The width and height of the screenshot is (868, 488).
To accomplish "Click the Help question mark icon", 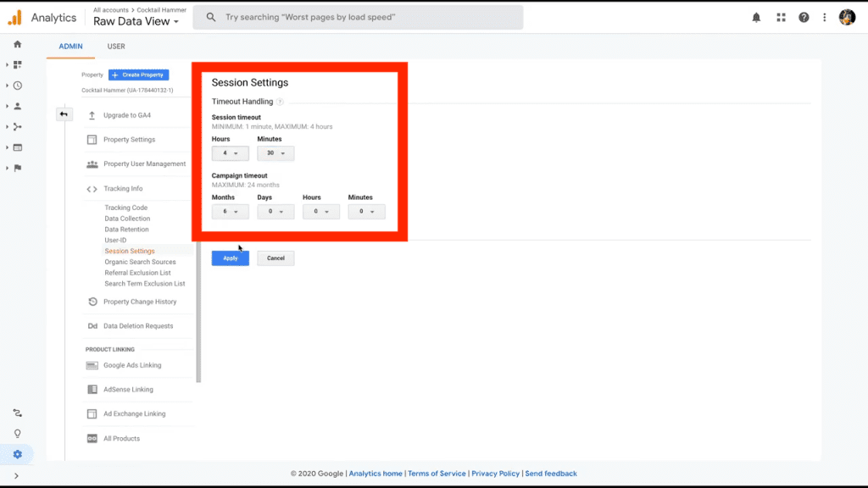I will pyautogui.click(x=804, y=17).
